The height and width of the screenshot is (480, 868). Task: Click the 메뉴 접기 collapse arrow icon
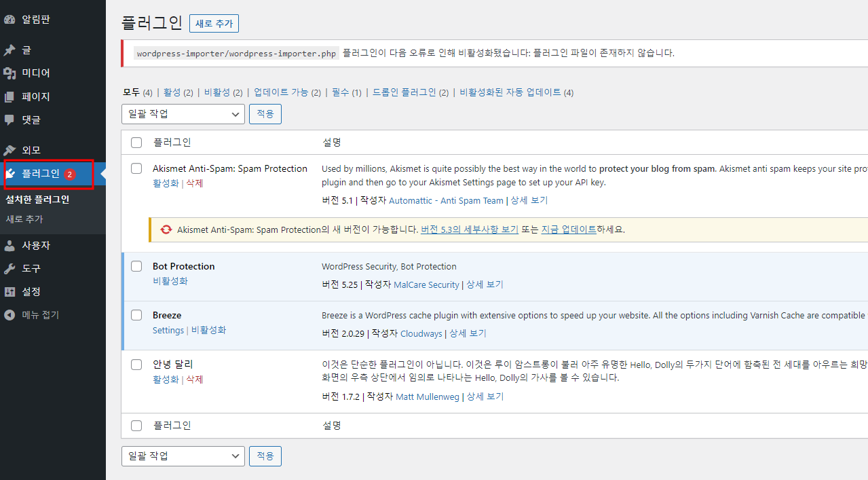pyautogui.click(x=10, y=315)
